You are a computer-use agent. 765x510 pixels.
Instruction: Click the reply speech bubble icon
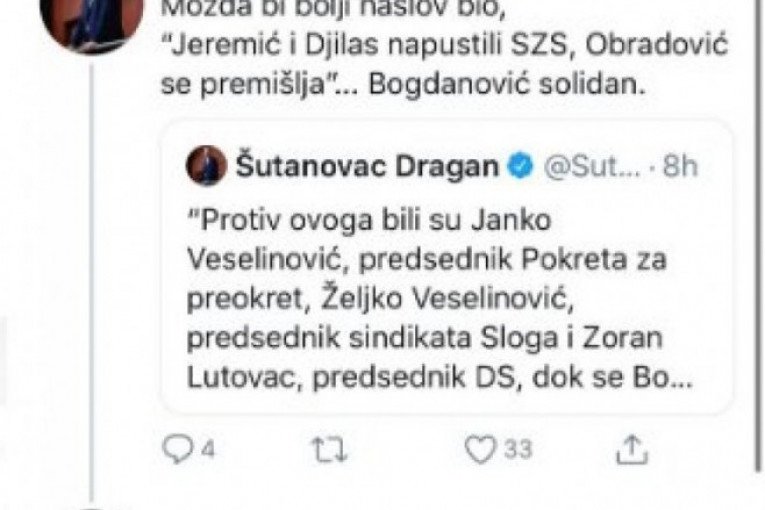[x=178, y=449]
